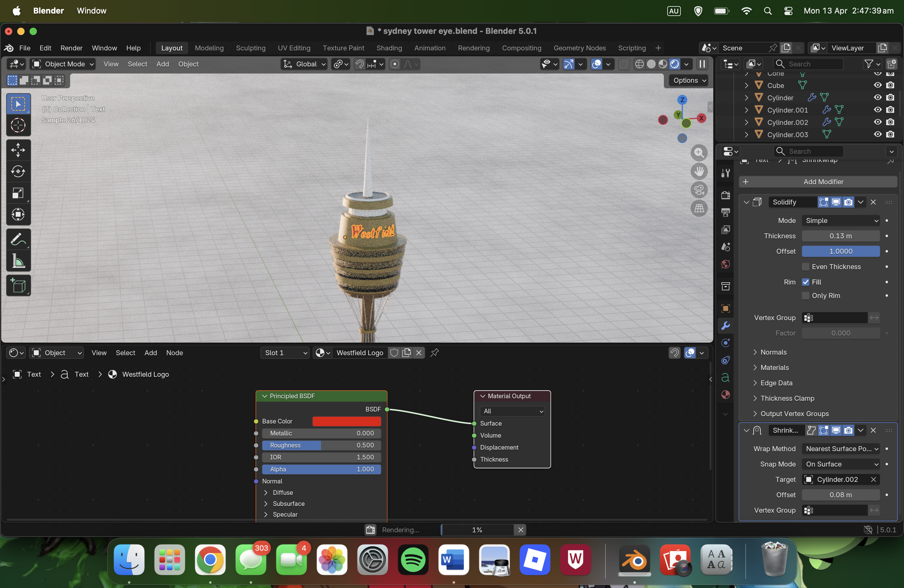Viewport: 904px width, 588px height.
Task: Open the Scene properties tab
Action: [725, 247]
